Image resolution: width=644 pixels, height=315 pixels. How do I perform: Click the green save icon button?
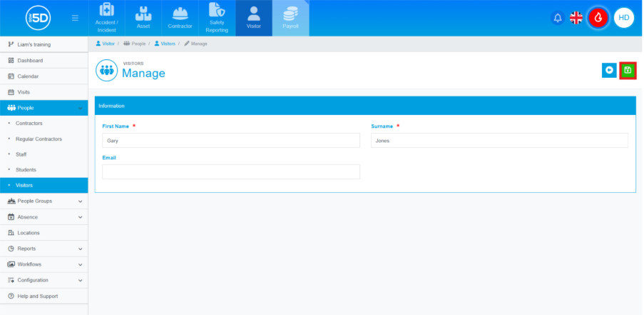628,70
